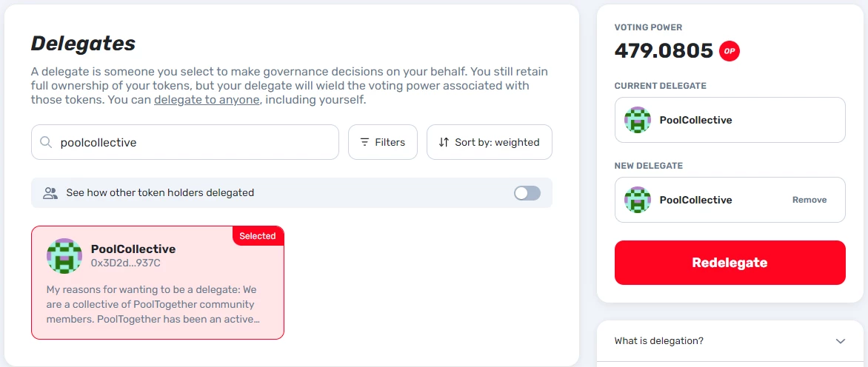868x367 pixels.
Task: Click the PoolCollective avatar in New Delegate
Action: point(637,200)
